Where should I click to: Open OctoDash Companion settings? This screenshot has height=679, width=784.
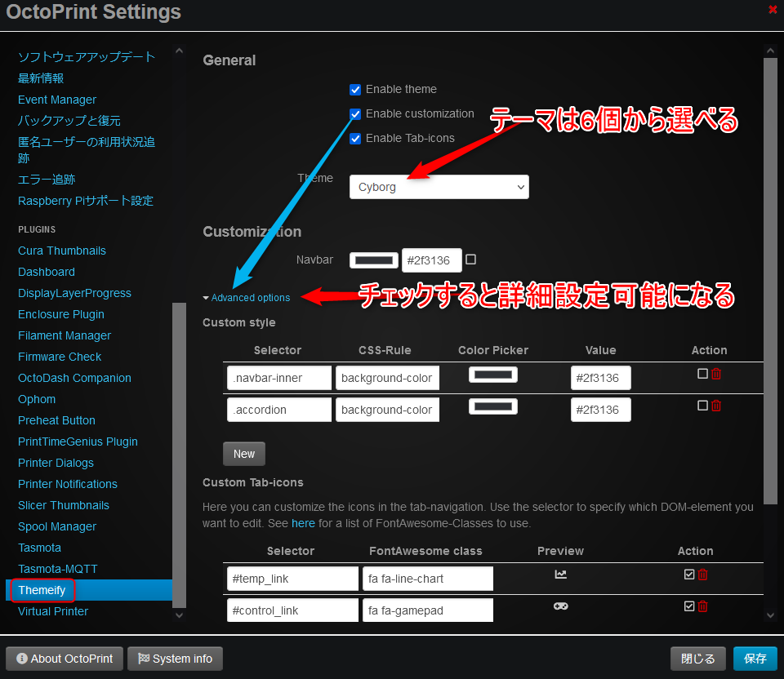[x=74, y=378]
